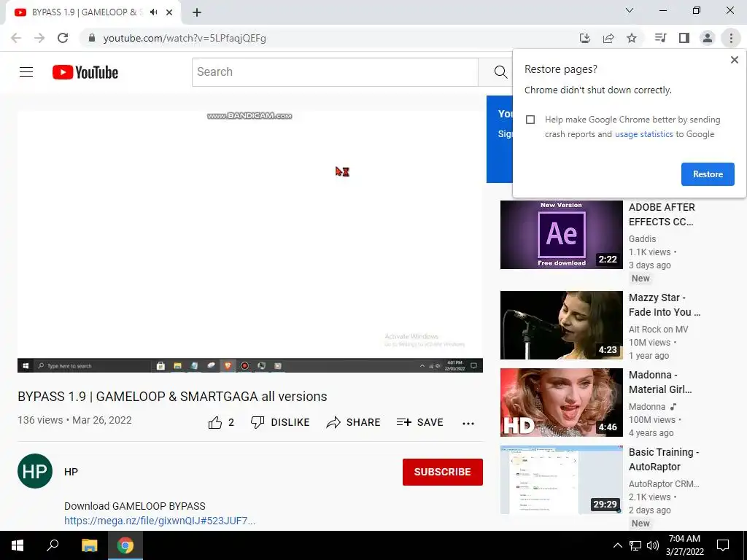Click the Restore button

(x=708, y=174)
